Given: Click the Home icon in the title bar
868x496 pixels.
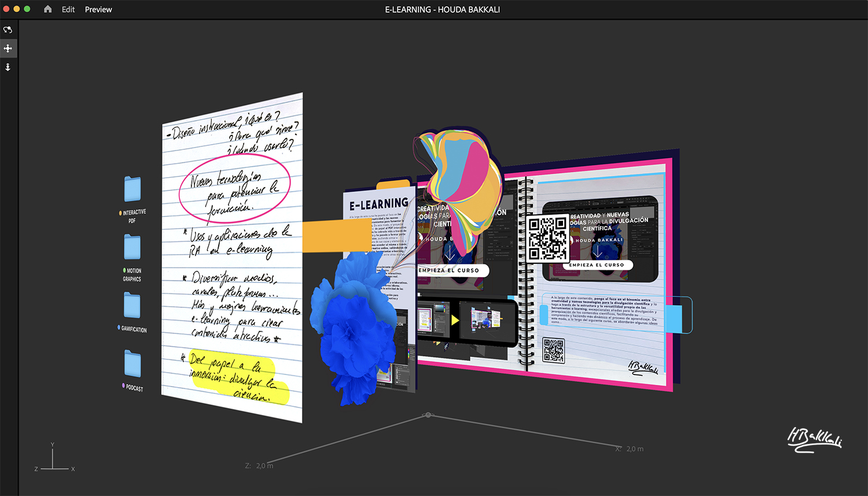Looking at the screenshot, I should tap(47, 9).
